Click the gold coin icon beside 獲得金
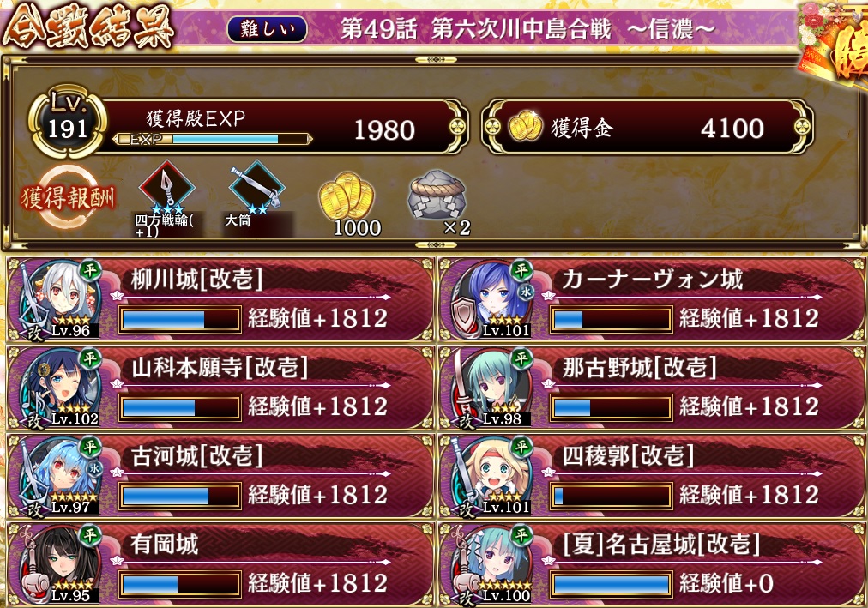868x608 pixels. pyautogui.click(x=525, y=126)
